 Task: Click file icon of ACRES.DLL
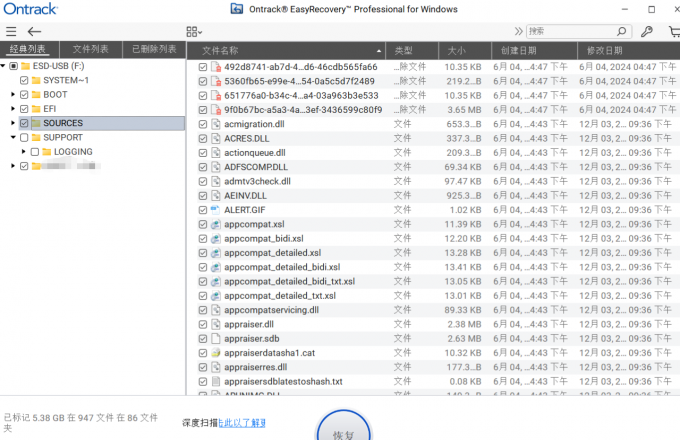coord(216,139)
